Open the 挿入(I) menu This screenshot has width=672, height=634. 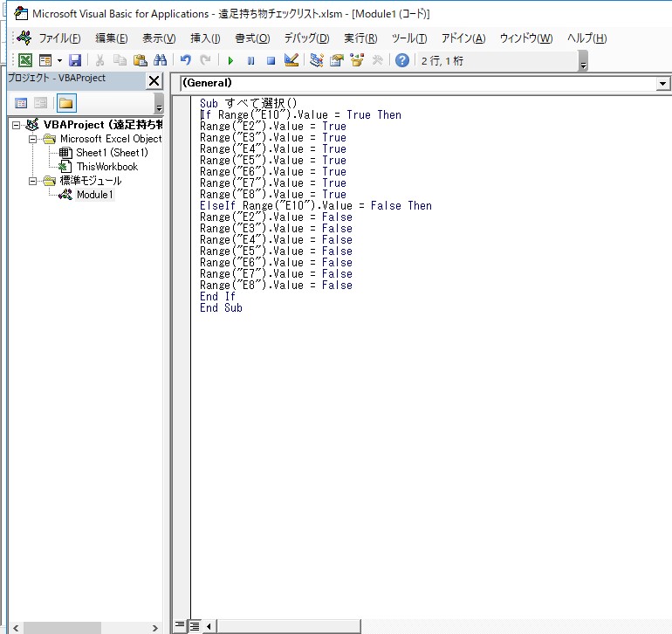(x=205, y=38)
